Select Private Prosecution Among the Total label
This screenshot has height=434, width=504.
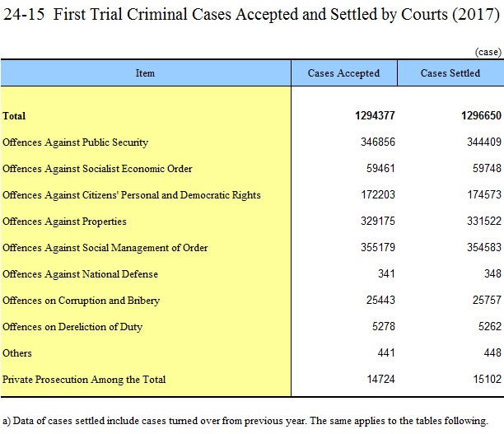coord(84,380)
